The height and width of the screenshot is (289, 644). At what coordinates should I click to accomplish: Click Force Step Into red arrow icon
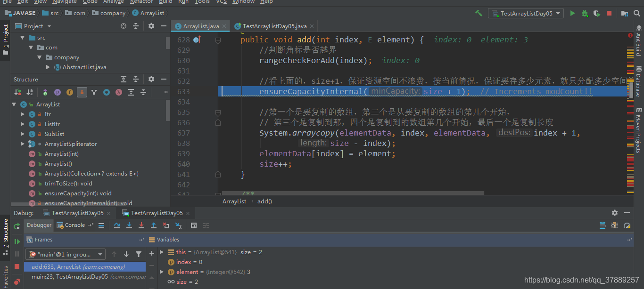[141, 225]
